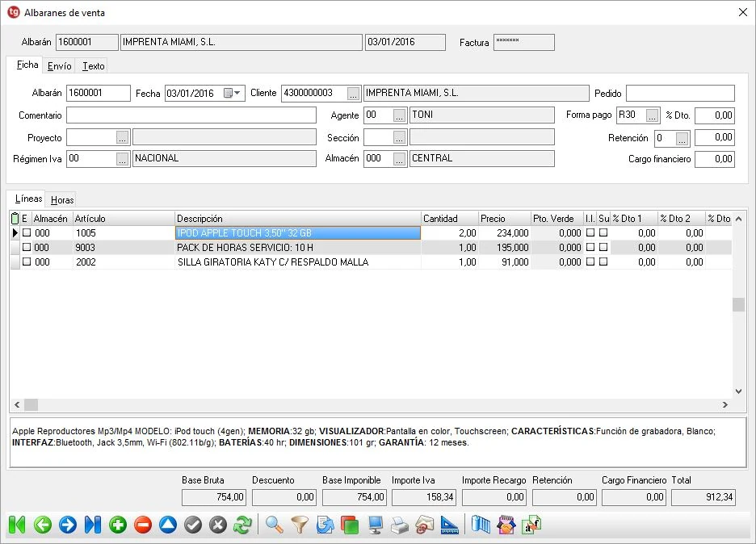Image resolution: width=756 pixels, height=544 pixels.
Task: Toggle I.I. checkbox on PACK DE HORAS row
Action: (x=590, y=247)
